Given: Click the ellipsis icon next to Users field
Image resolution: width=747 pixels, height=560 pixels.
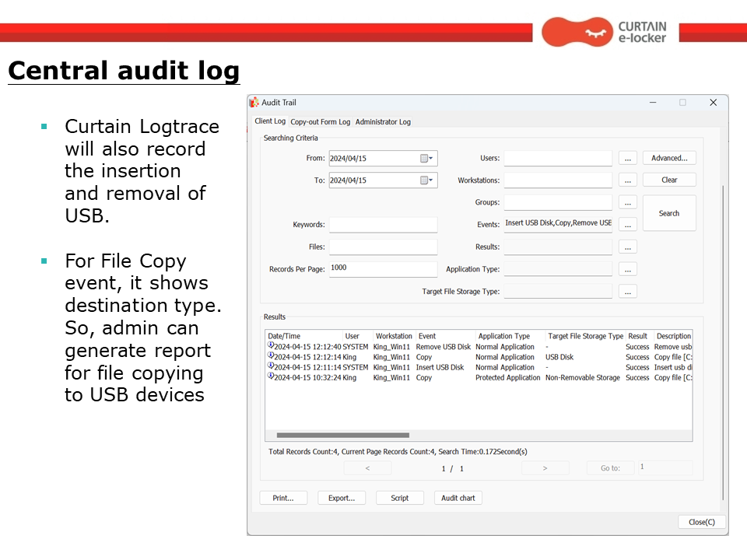Looking at the screenshot, I should click(x=627, y=158).
